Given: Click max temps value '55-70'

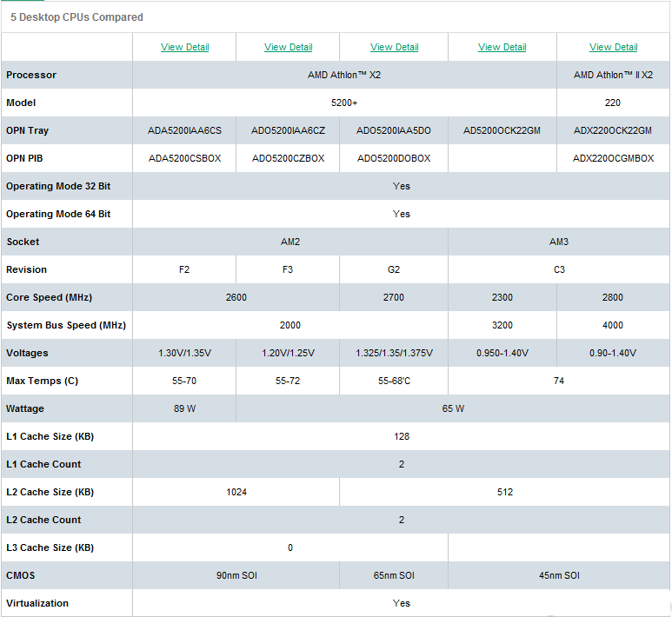Looking at the screenshot, I should tap(183, 381).
